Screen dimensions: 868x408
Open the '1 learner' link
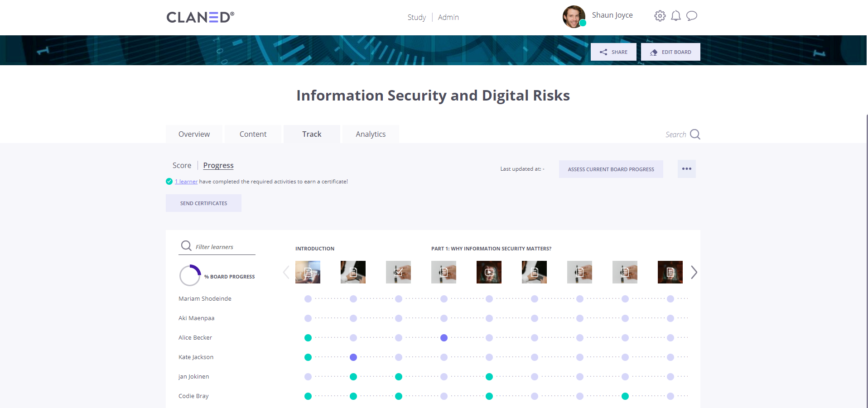pyautogui.click(x=186, y=182)
